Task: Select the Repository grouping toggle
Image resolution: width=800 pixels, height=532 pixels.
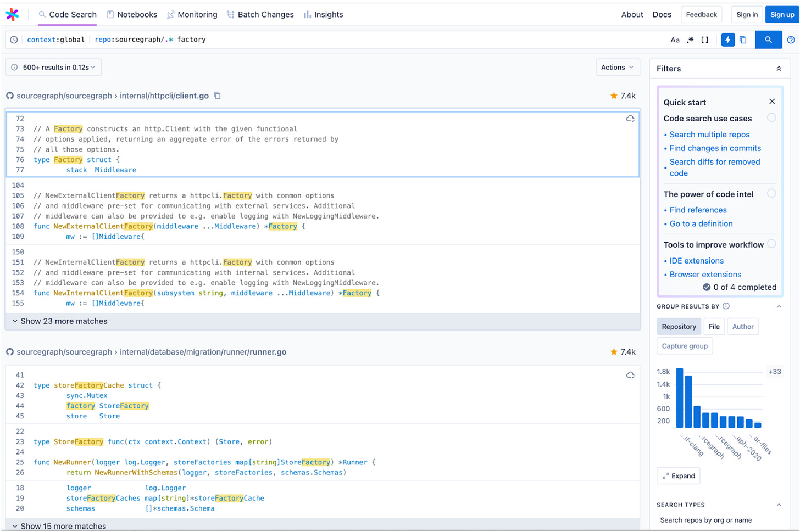Action: point(679,326)
